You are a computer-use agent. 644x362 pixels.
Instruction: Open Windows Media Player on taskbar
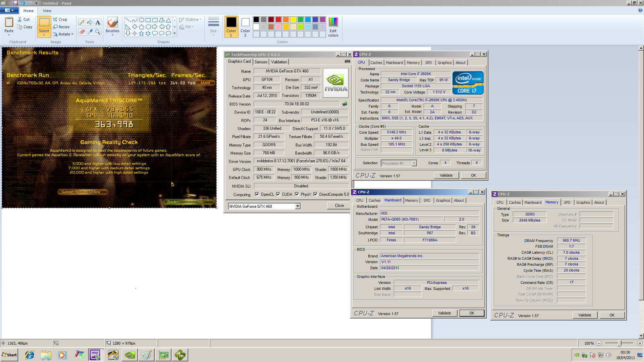[x=62, y=355]
